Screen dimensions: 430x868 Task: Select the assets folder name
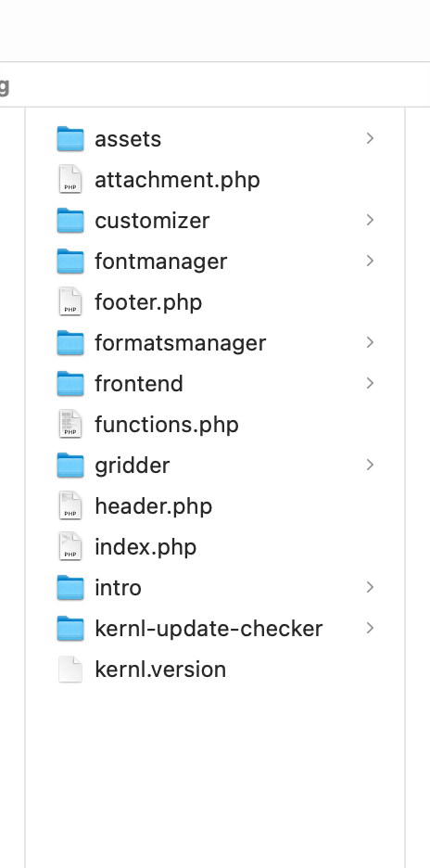click(x=128, y=139)
